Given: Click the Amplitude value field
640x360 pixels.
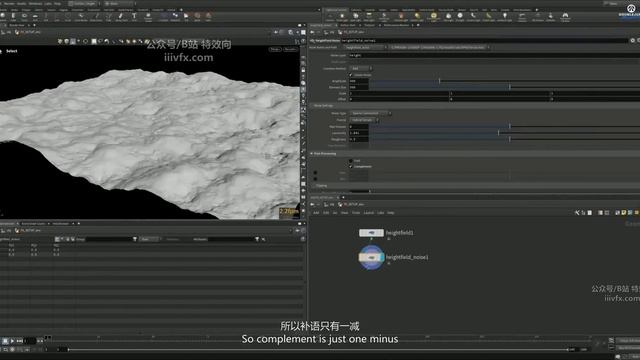Looking at the screenshot, I should point(358,81).
